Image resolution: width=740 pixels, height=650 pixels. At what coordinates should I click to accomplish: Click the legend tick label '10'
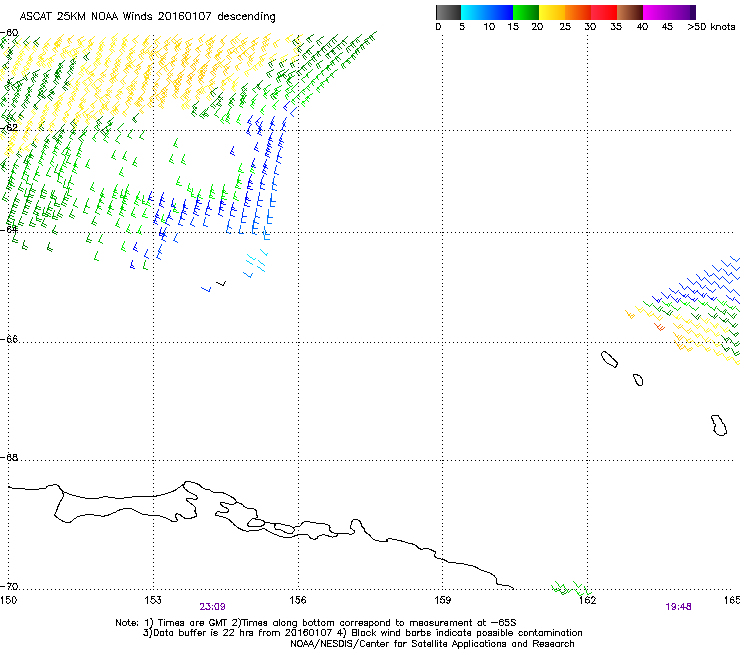point(489,27)
